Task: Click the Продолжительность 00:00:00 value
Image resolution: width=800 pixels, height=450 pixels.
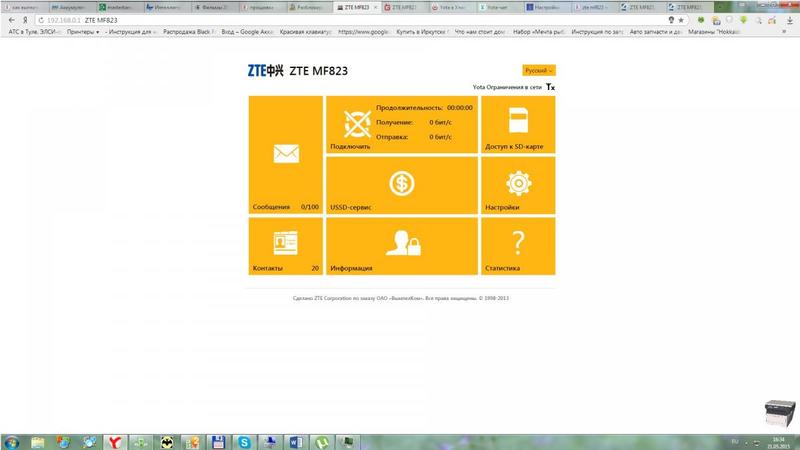Action: (460, 108)
